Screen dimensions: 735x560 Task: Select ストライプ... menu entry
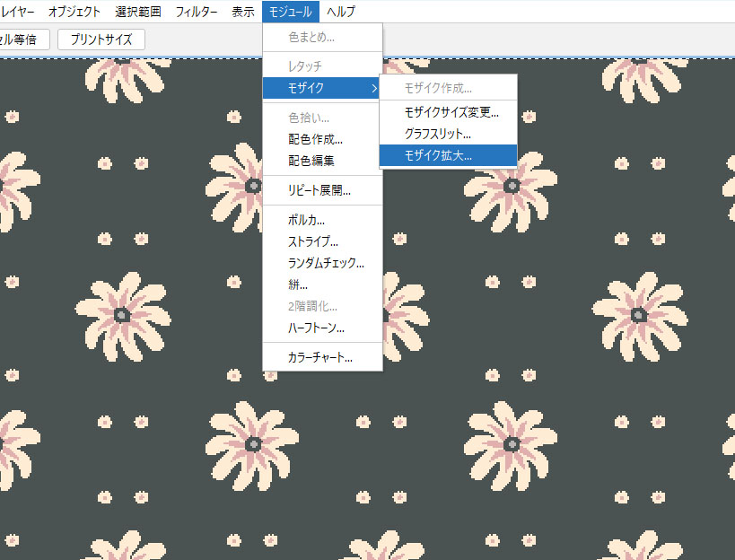(312, 241)
